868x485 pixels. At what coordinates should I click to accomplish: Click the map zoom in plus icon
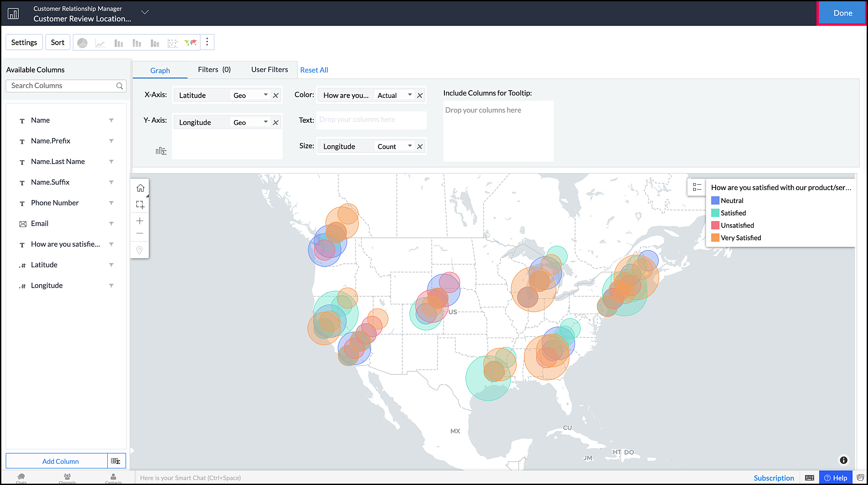click(x=140, y=221)
